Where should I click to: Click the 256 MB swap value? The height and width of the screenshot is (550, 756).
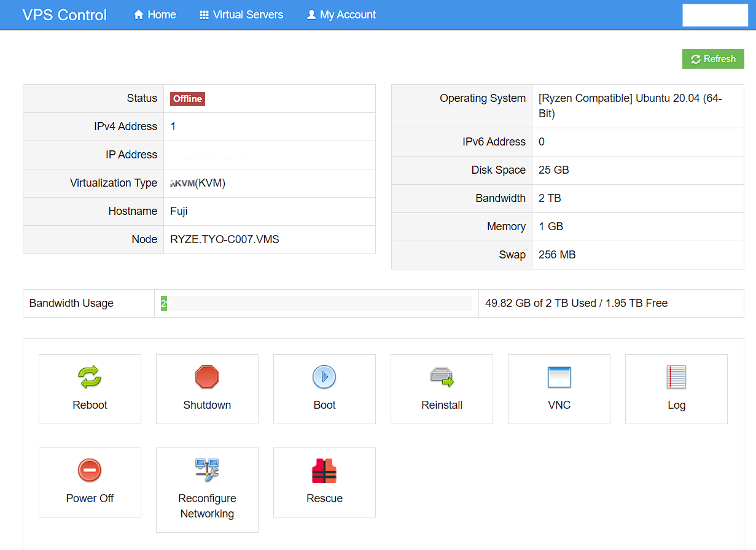pos(557,255)
